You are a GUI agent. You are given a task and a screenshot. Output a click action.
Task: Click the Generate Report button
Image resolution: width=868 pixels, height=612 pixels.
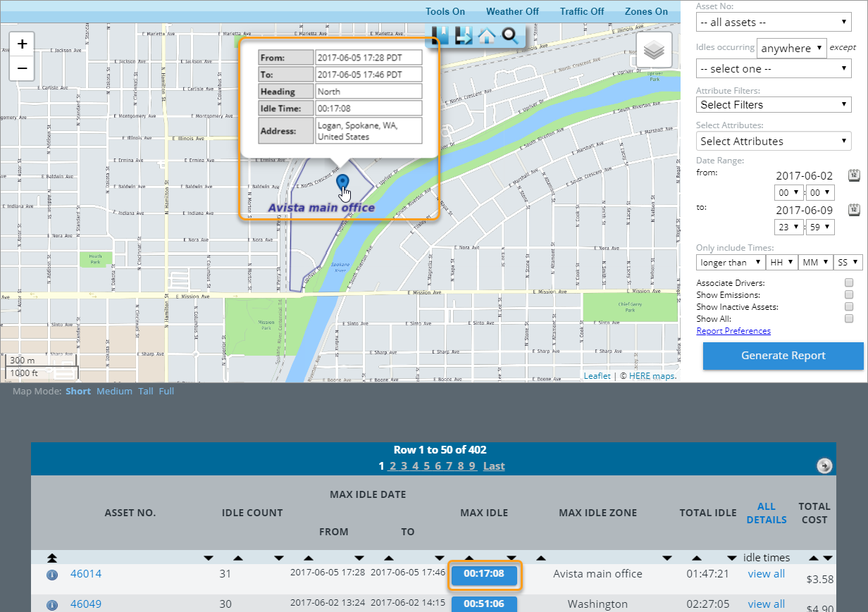coord(783,356)
